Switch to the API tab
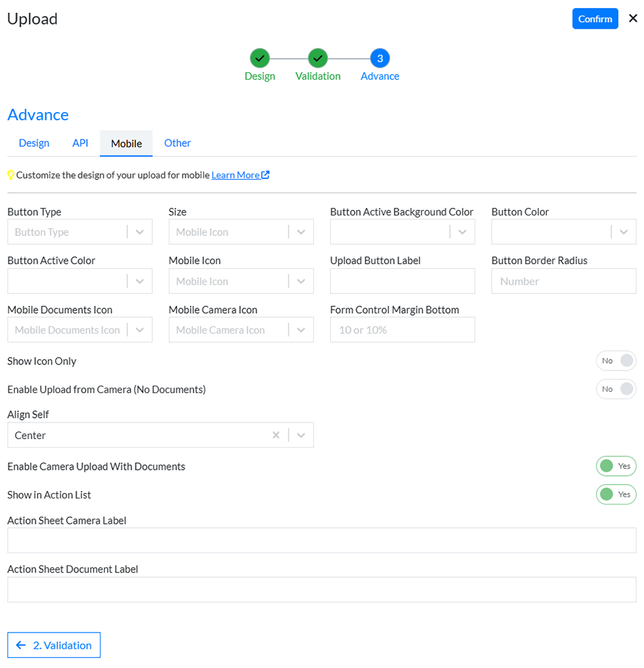This screenshot has height=668, width=644. click(80, 143)
